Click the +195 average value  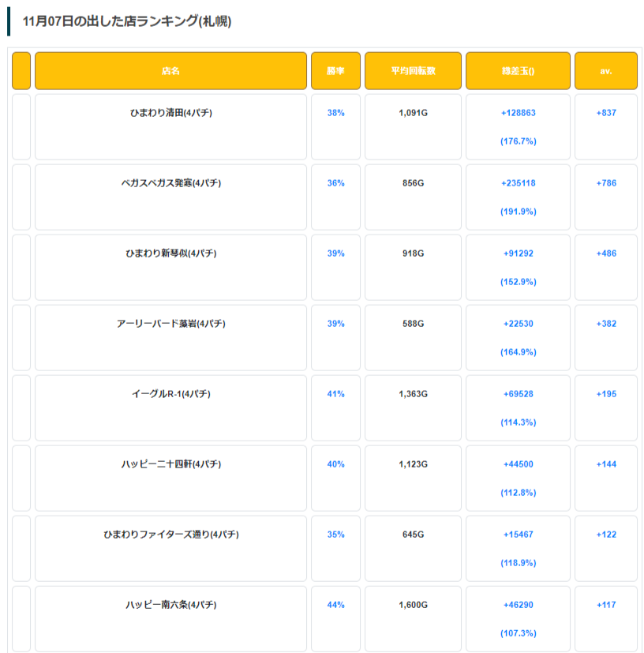point(606,394)
